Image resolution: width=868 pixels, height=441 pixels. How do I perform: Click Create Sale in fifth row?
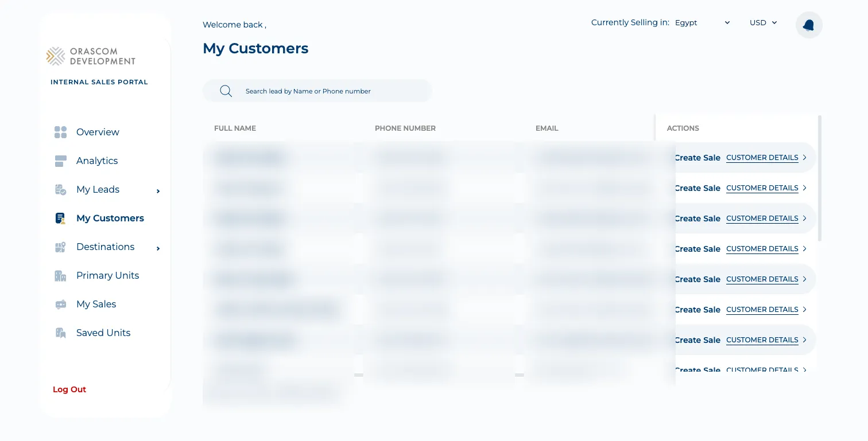click(697, 279)
